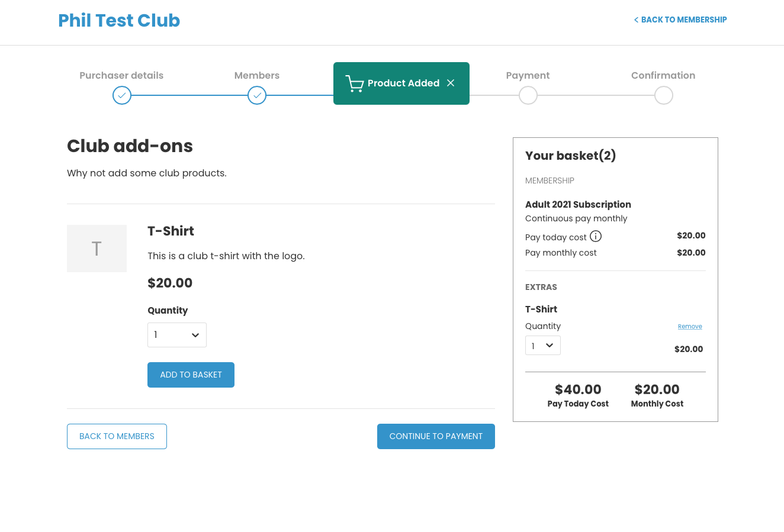Screen dimensions: 784x532
Task: Select the Members step label
Action: [x=257, y=75]
